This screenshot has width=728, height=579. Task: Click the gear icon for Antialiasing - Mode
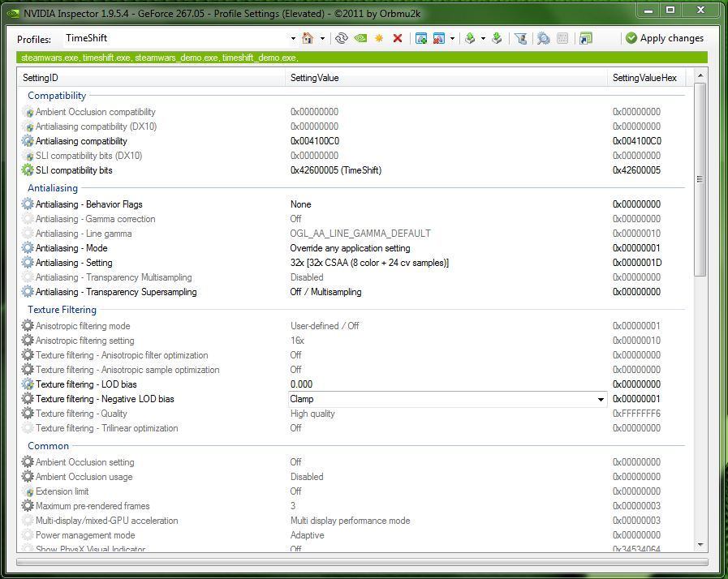click(x=28, y=248)
